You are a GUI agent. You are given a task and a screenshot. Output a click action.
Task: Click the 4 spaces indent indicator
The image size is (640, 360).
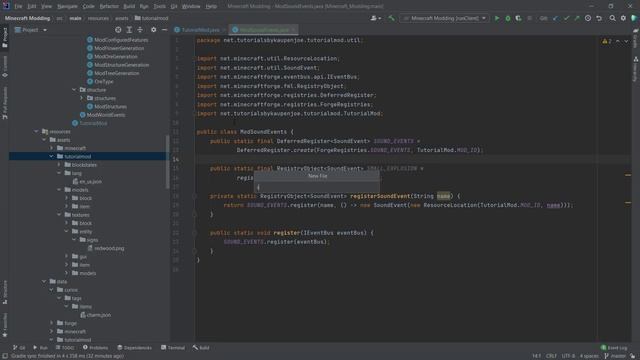[589, 356]
